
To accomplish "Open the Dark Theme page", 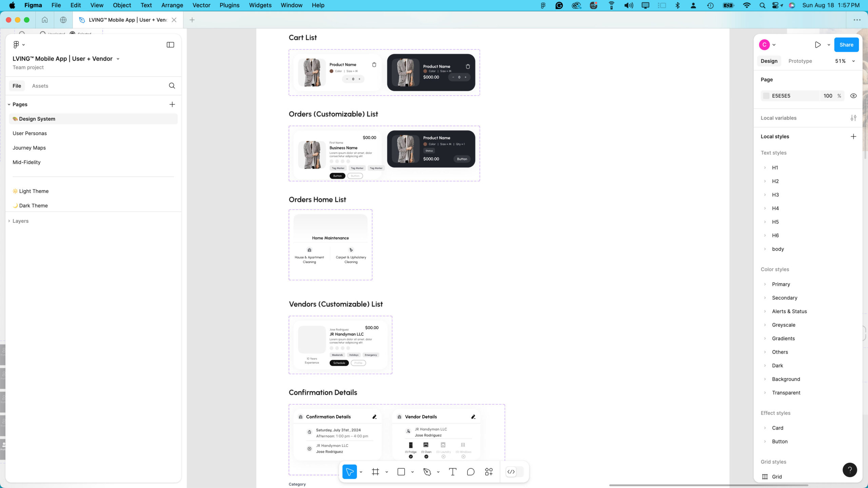I will [33, 206].
